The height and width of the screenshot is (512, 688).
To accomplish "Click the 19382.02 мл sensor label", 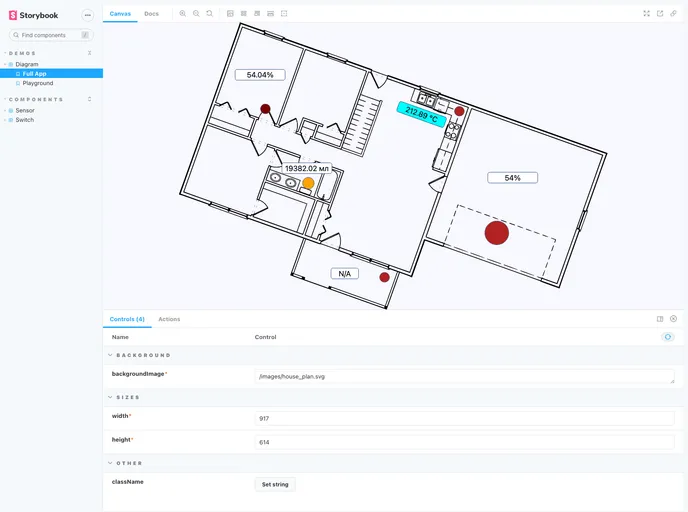I will (307, 168).
